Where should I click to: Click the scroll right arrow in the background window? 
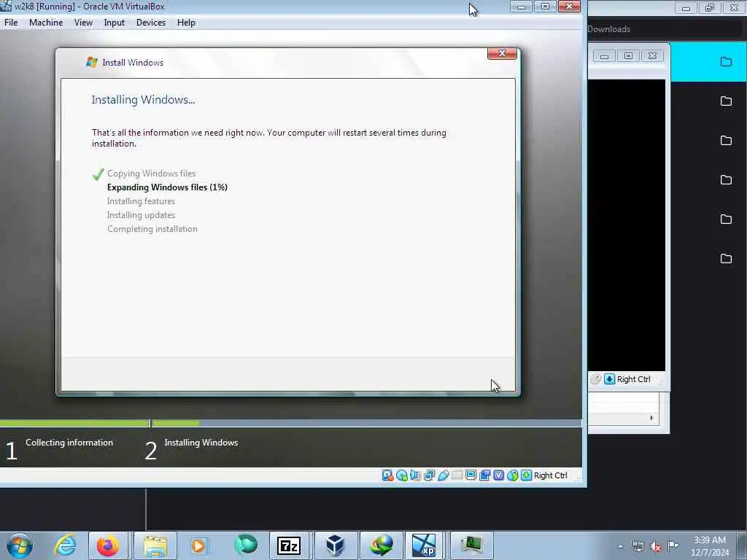(x=651, y=418)
